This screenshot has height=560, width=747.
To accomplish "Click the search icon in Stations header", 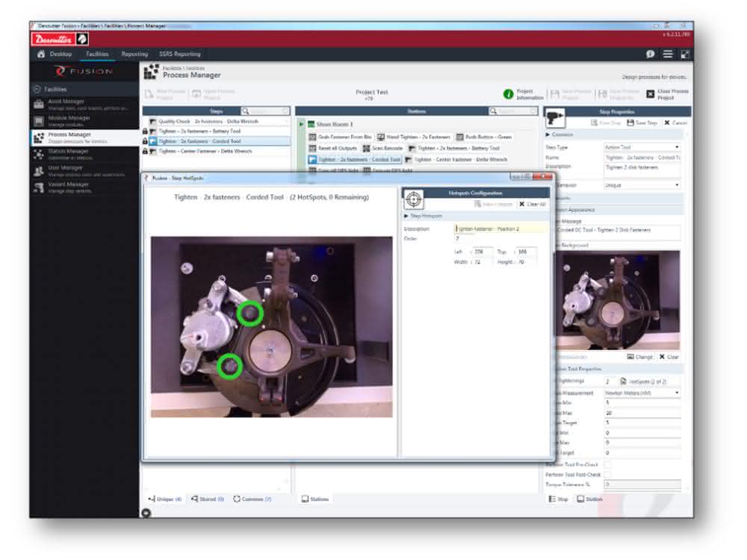I will [x=493, y=111].
